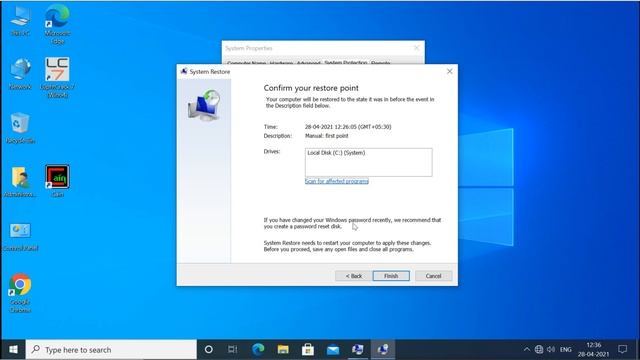Viewport: 640px width, 360px height.
Task: Open File Explorer from taskbar
Action: click(x=283, y=349)
